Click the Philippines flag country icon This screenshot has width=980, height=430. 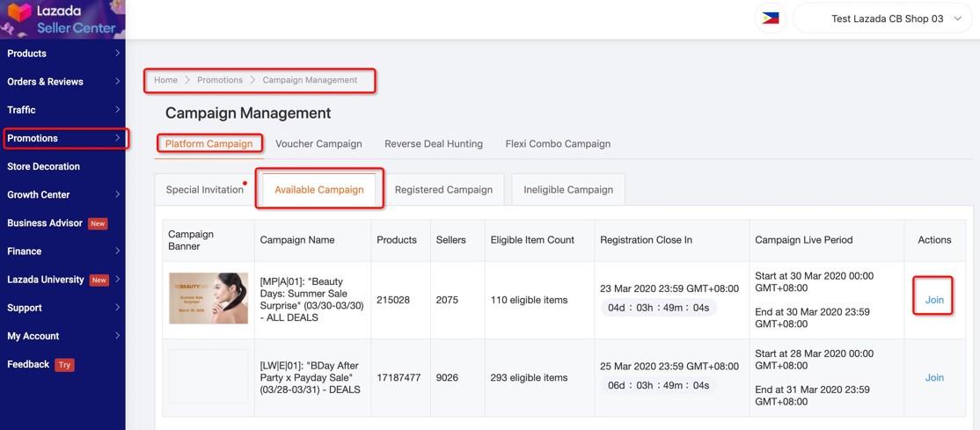pyautogui.click(x=771, y=18)
